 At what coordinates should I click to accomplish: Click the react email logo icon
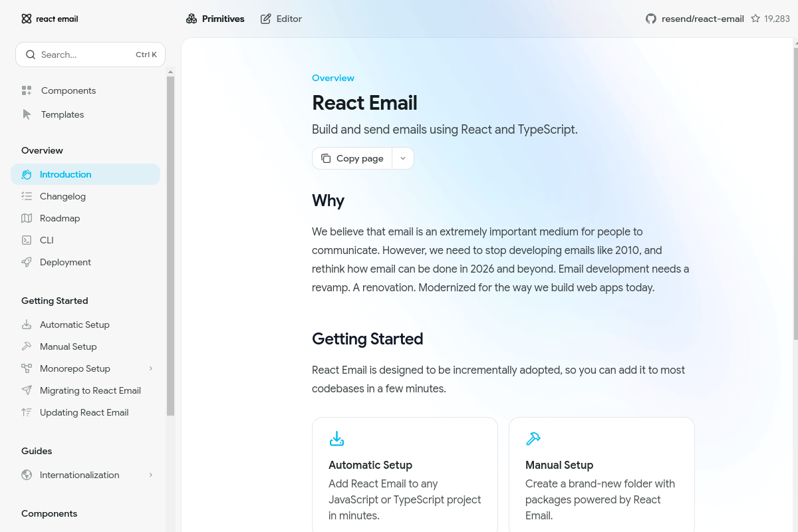pyautogui.click(x=27, y=19)
